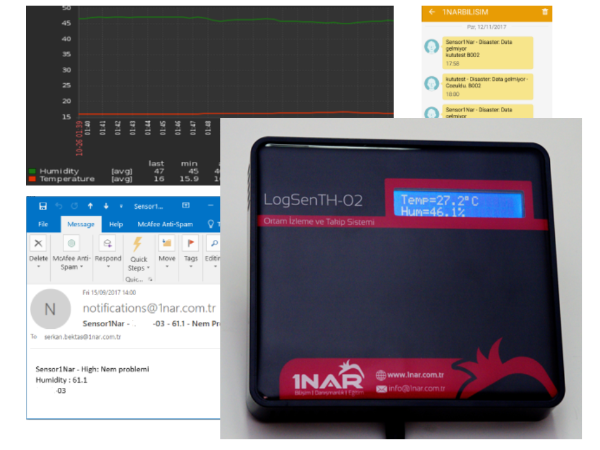Tap the 17:58 message bubble

tap(488, 53)
